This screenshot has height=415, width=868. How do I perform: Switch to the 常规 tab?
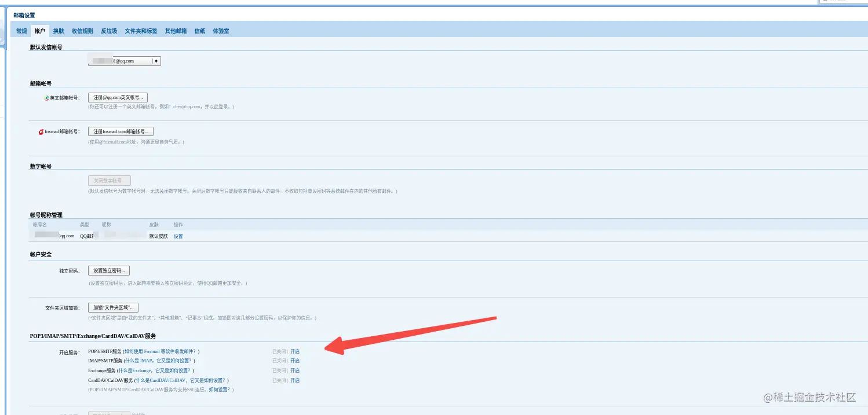click(x=21, y=31)
